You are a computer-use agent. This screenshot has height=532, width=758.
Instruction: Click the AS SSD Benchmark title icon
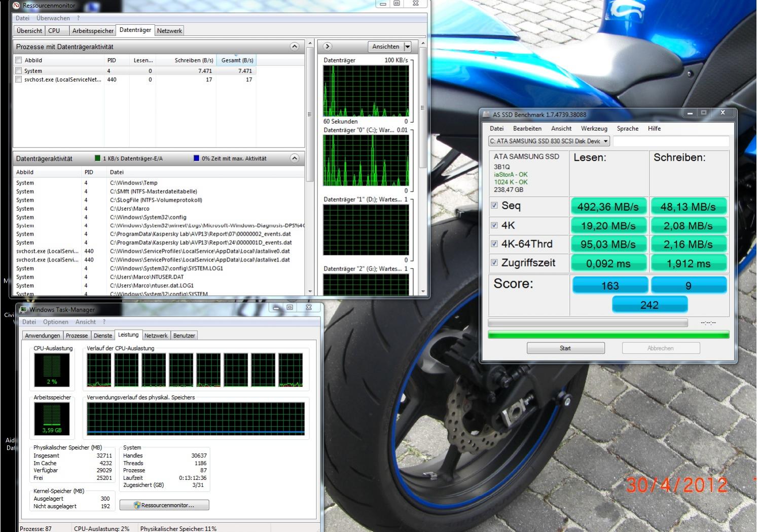(487, 115)
